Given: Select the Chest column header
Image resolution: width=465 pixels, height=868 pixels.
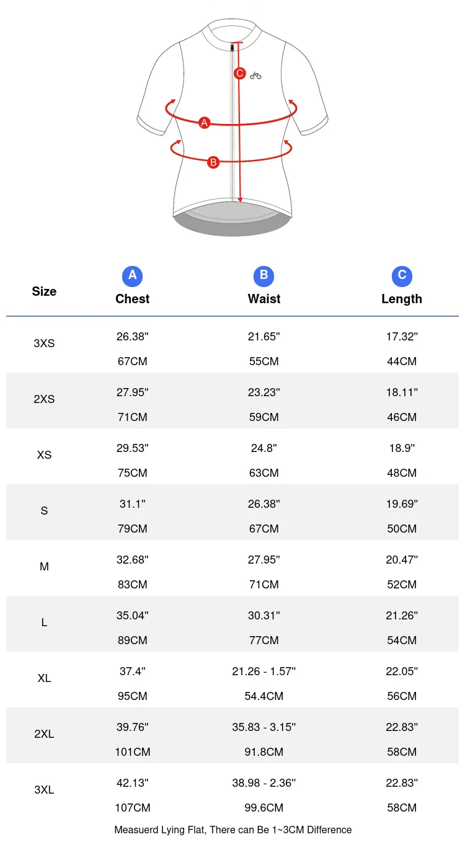Looking at the screenshot, I should [x=132, y=299].
